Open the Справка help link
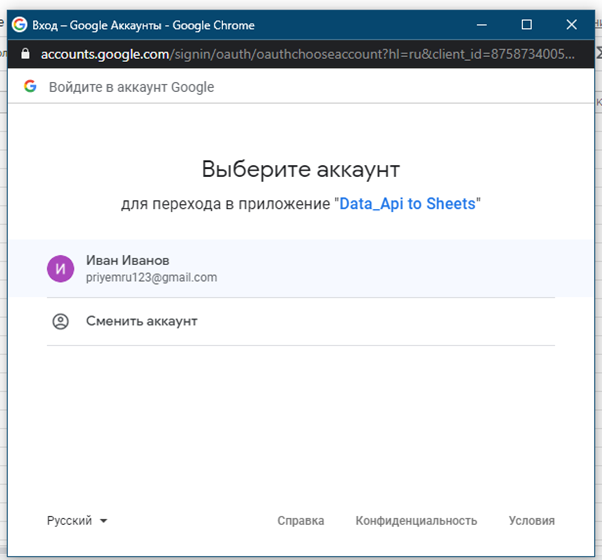Viewport: 602px width, 560px height. [301, 521]
